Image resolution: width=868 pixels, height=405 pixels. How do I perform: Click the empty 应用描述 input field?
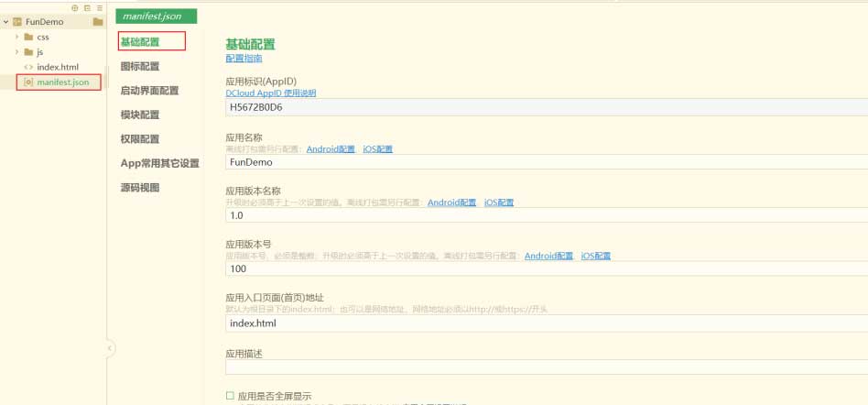point(547,367)
